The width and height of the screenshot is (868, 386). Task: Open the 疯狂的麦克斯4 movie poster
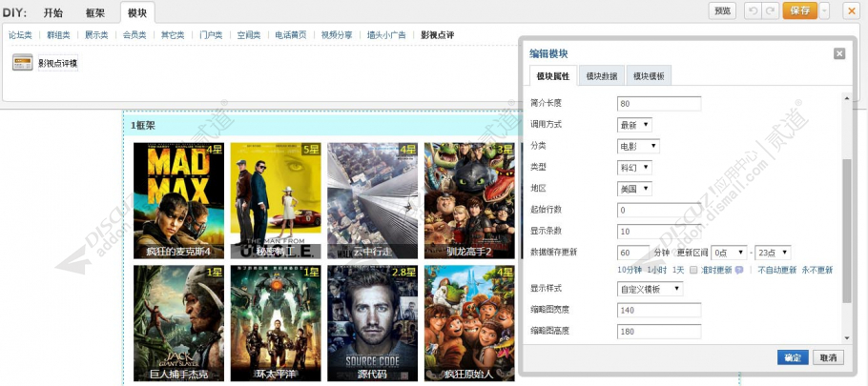(178, 201)
